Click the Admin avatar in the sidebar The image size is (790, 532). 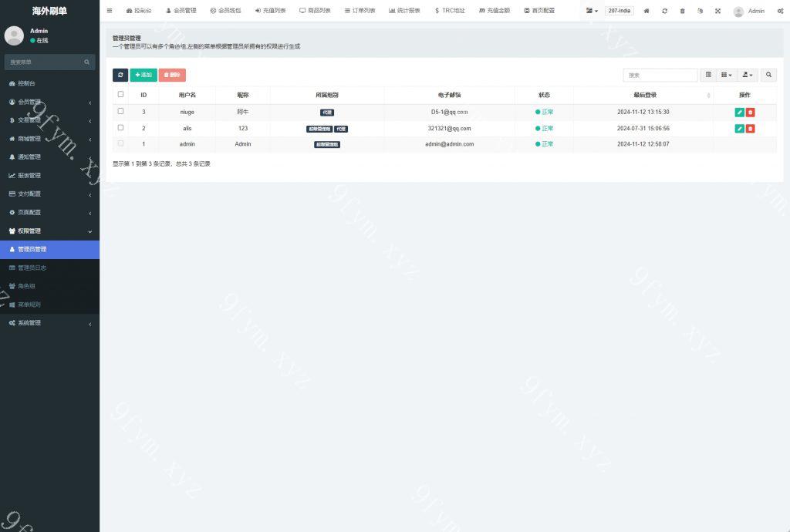pos(14,35)
